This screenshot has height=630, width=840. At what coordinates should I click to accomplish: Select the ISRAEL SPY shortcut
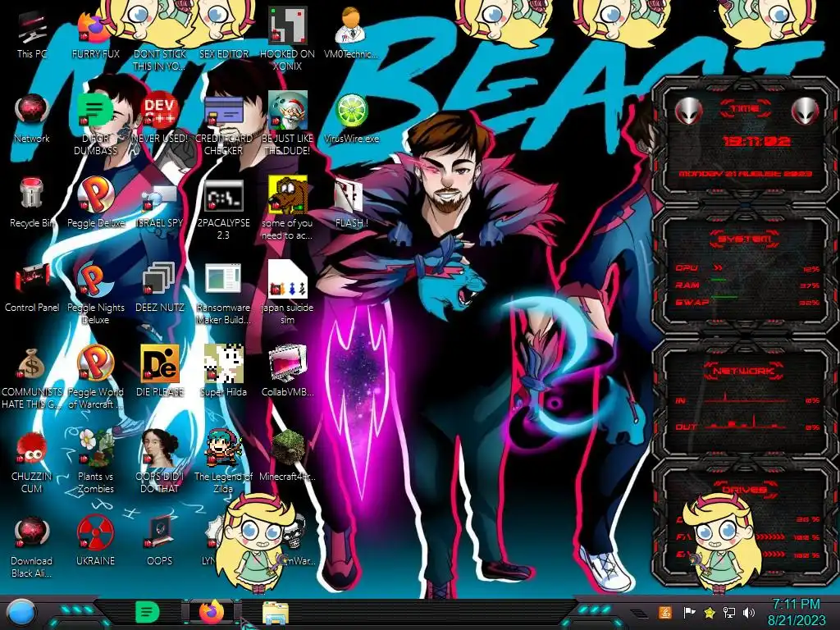coord(160,206)
